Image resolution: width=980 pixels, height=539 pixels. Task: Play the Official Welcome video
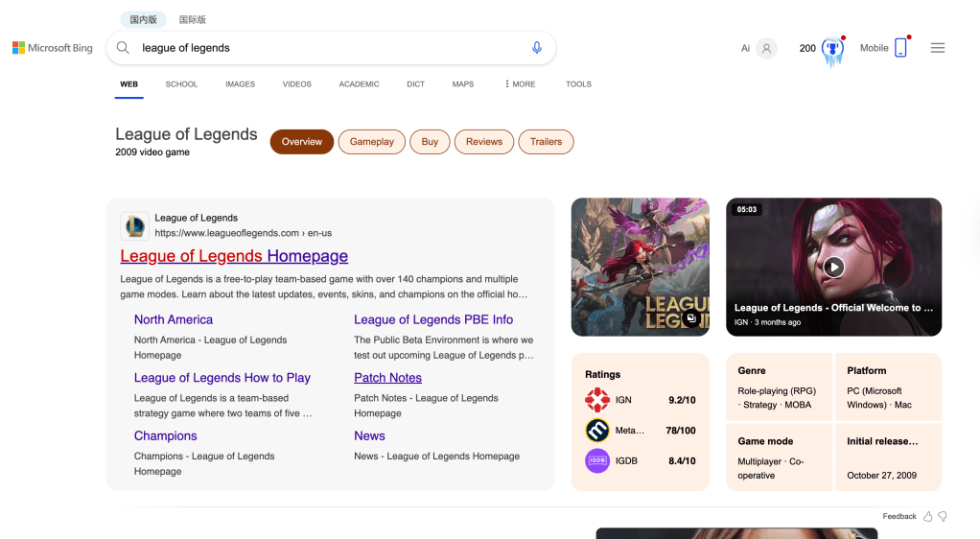pos(833,268)
